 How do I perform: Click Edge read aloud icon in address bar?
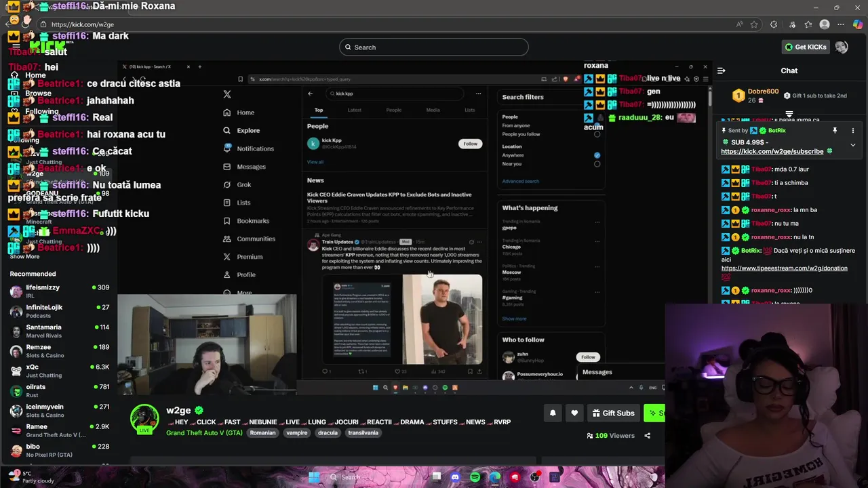coord(739,24)
